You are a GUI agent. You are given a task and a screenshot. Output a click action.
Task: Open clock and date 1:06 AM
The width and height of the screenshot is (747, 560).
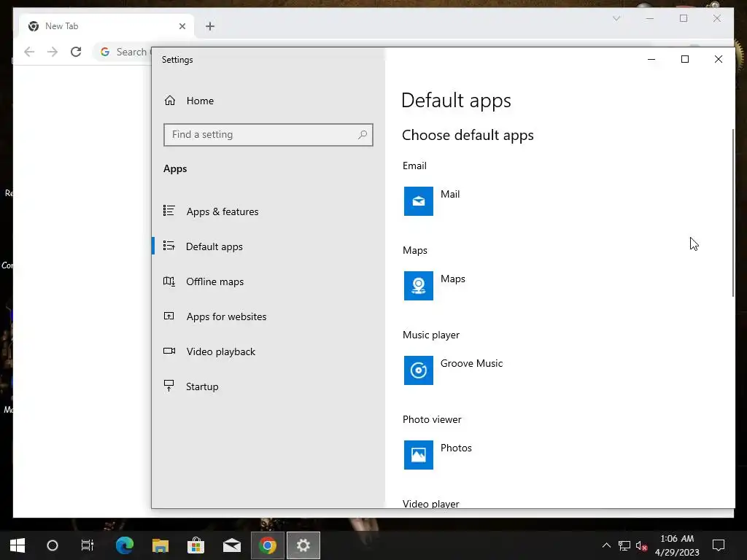click(x=677, y=545)
